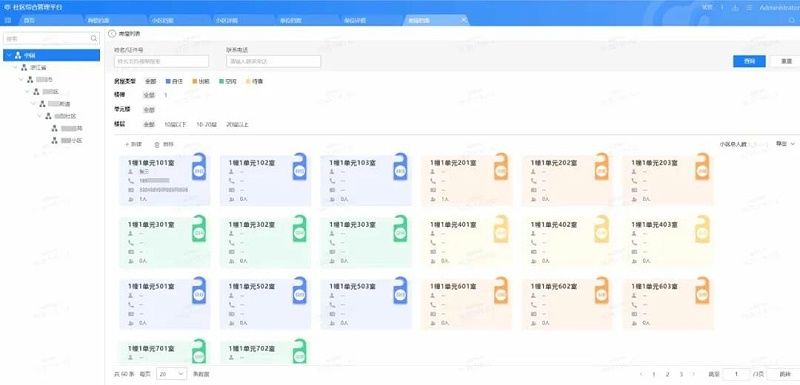The height and width of the screenshot is (385, 800).
Task: Close the active 房屋档案 tab
Action: click(463, 20)
